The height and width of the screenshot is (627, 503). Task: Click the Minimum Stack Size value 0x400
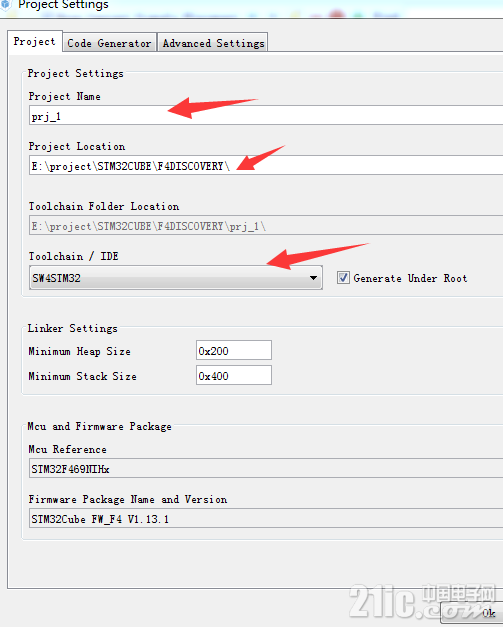click(x=234, y=375)
